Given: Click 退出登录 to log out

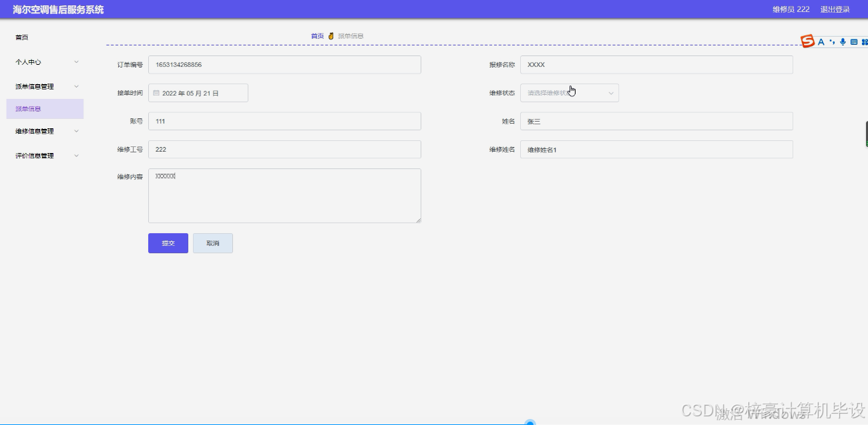Looking at the screenshot, I should click(835, 9).
